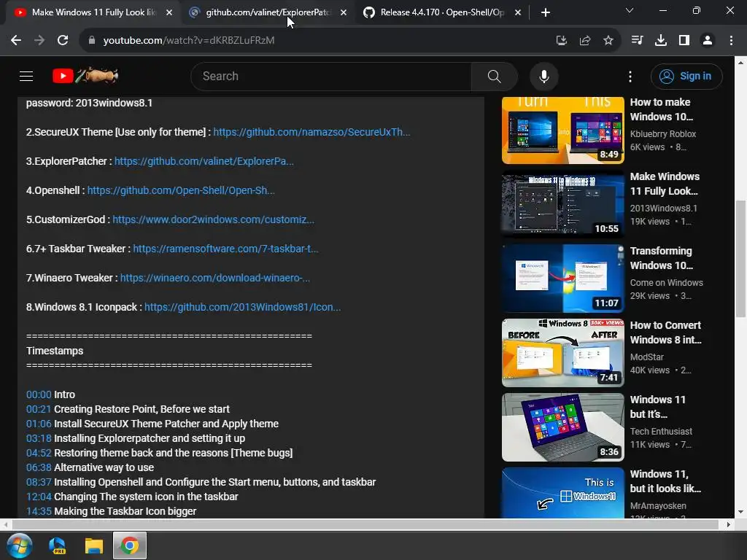Open the 8:49 Kbluebrry Roblox video thumbnail

pos(562,130)
